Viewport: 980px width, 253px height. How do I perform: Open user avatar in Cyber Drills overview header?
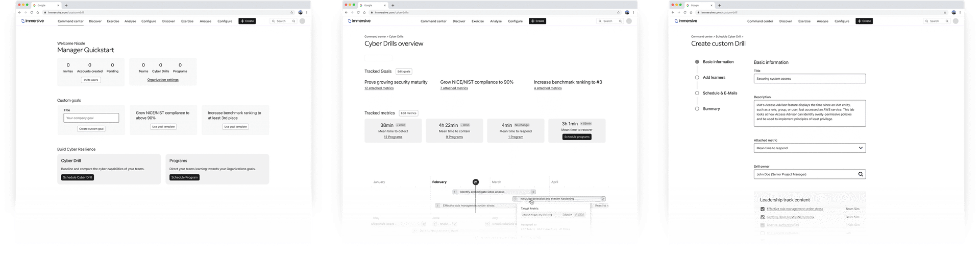[x=629, y=21]
